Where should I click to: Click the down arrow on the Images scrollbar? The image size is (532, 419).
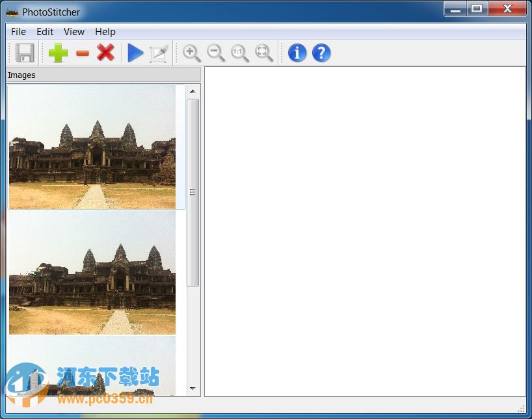[193, 388]
